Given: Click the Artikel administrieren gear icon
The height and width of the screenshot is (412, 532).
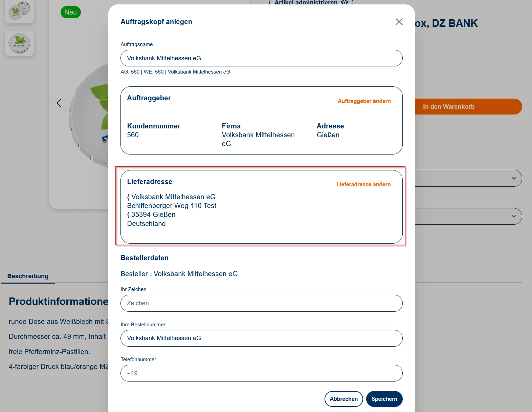Looking at the screenshot, I should click(345, 3).
